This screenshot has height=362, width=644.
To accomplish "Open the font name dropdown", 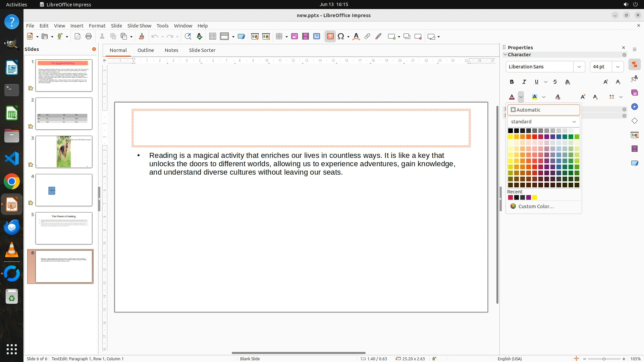I will pos(579,67).
